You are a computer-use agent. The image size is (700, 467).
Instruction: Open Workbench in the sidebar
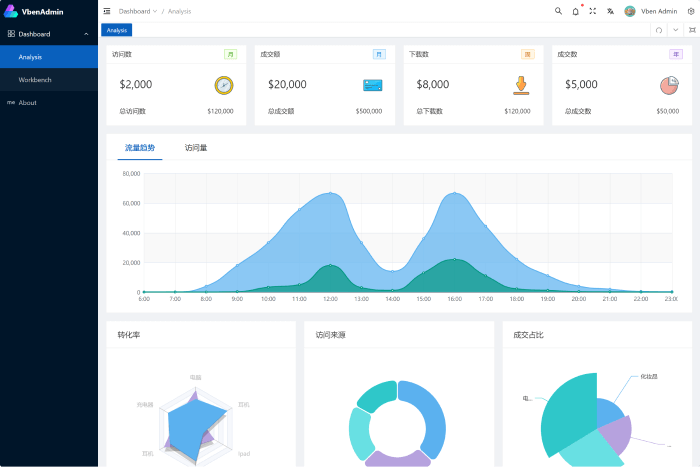[x=49, y=79]
